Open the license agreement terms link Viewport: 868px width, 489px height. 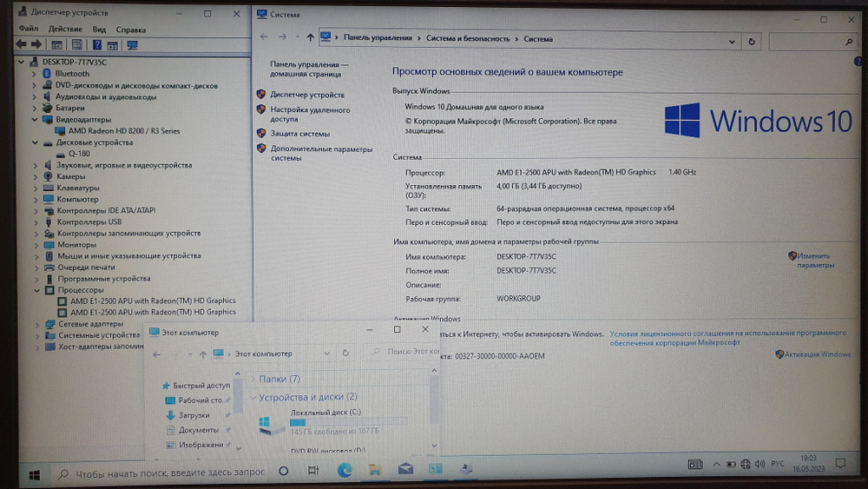[x=728, y=338]
